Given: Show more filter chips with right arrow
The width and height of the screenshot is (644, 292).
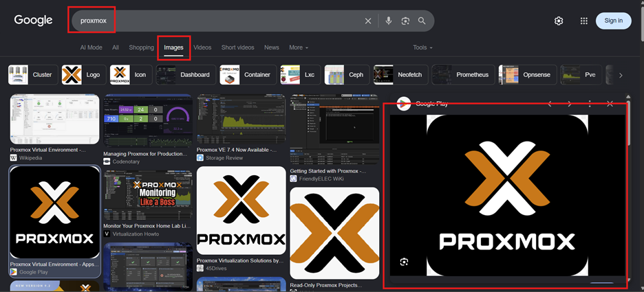Looking at the screenshot, I should click(x=621, y=75).
